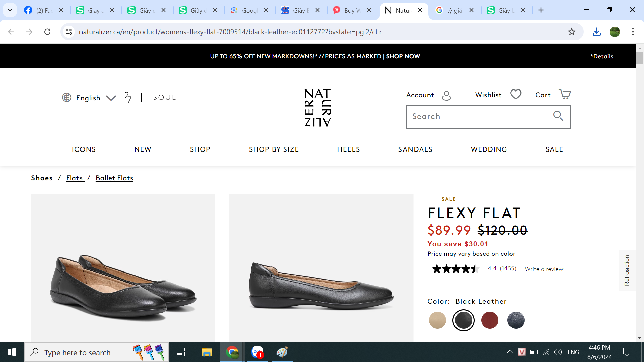Click into the Search input field

(480, 116)
